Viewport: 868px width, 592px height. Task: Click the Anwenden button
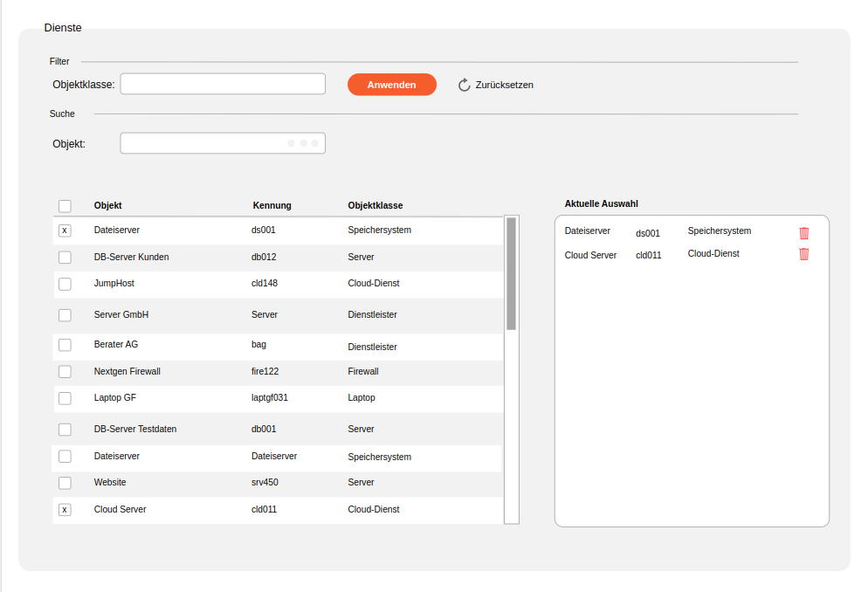392,85
